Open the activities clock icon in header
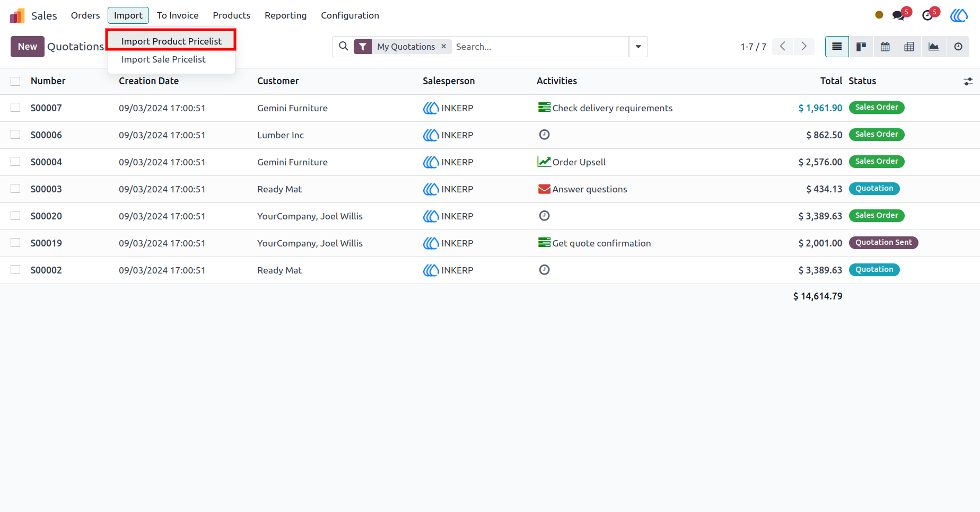 click(x=927, y=15)
